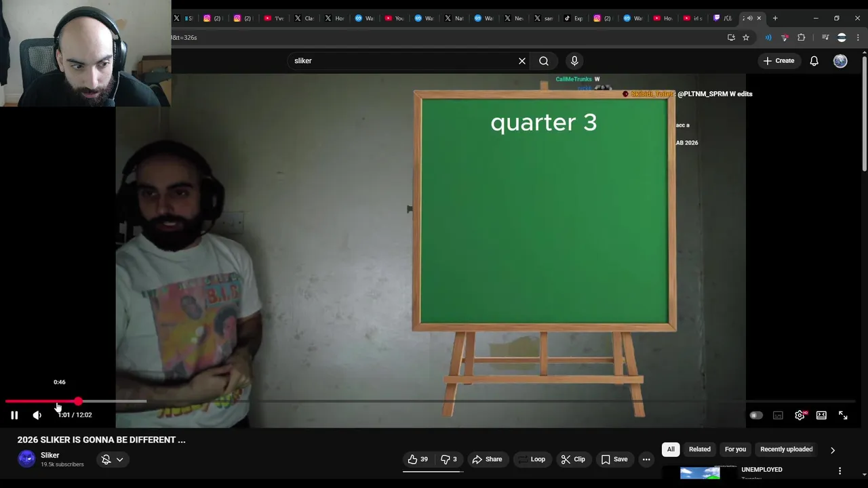Mute the video with the volume icon
This screenshot has width=868, height=488.
point(37,415)
